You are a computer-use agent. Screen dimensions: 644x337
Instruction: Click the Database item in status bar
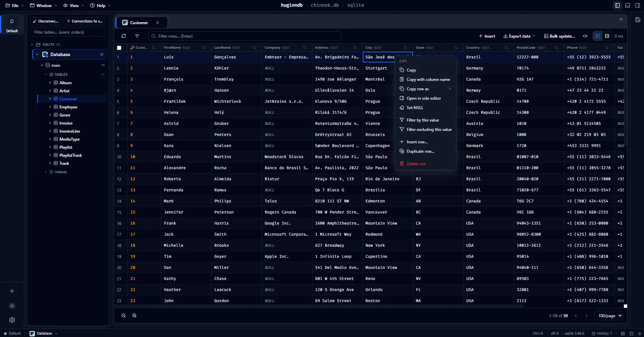(x=43, y=333)
